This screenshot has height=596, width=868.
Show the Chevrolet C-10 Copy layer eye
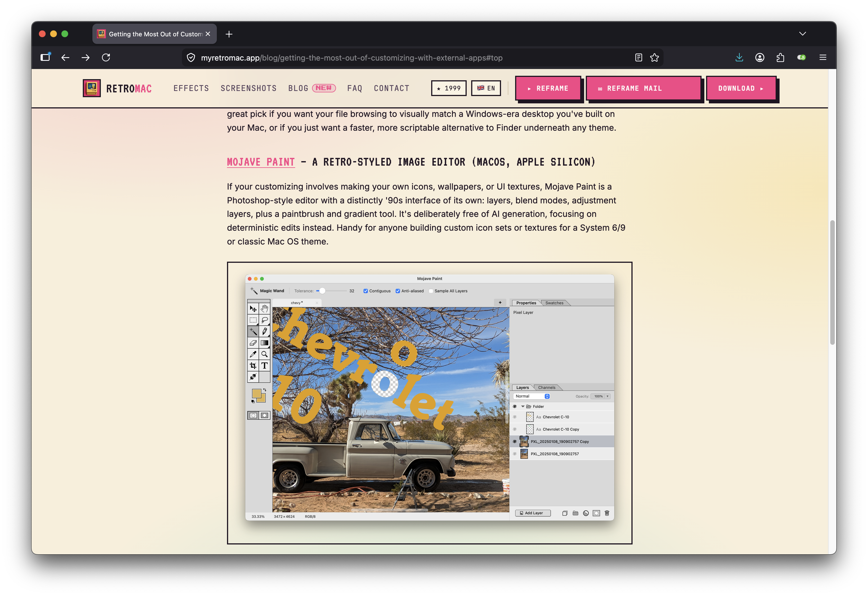515,429
